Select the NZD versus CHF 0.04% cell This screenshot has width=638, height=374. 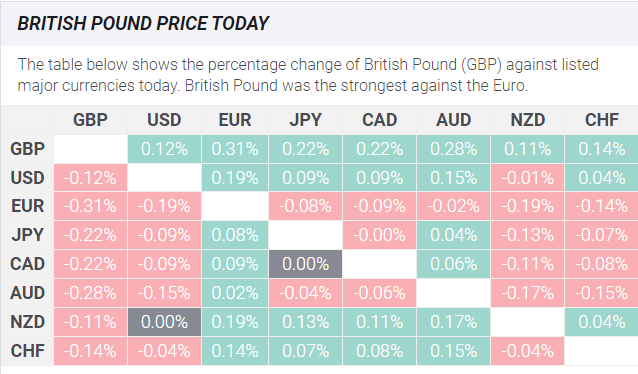601,322
